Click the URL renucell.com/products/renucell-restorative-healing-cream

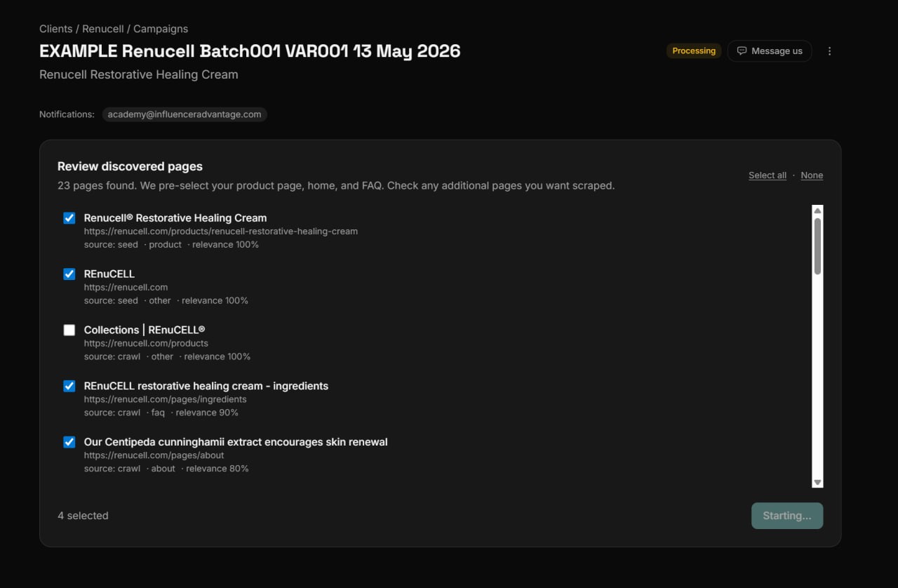click(221, 231)
